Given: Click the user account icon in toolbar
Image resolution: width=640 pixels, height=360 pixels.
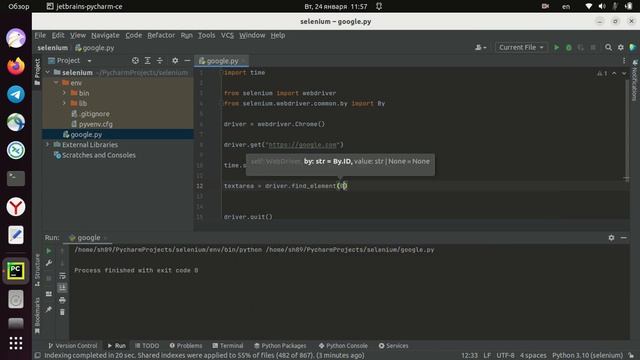Looking at the screenshot, I should [478, 47].
